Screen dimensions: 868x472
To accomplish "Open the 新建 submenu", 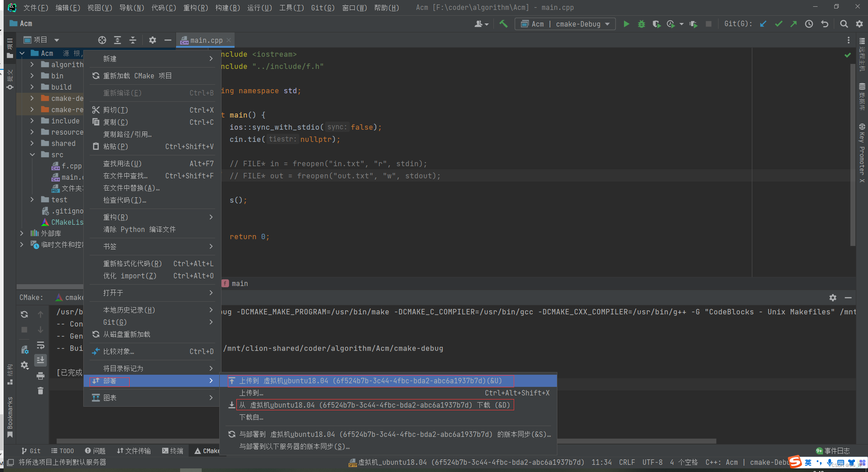I will 152,59.
